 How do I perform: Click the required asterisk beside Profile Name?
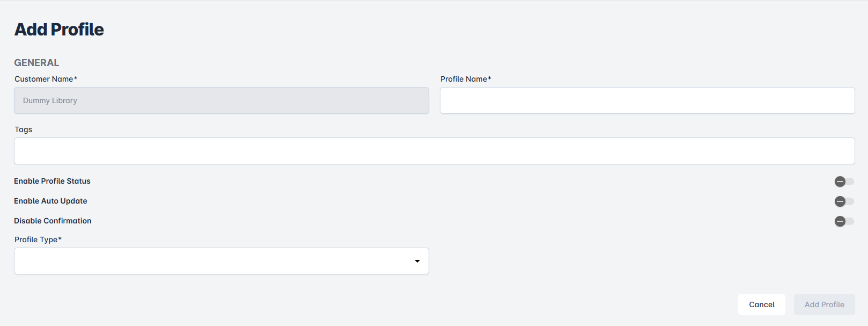point(489,78)
